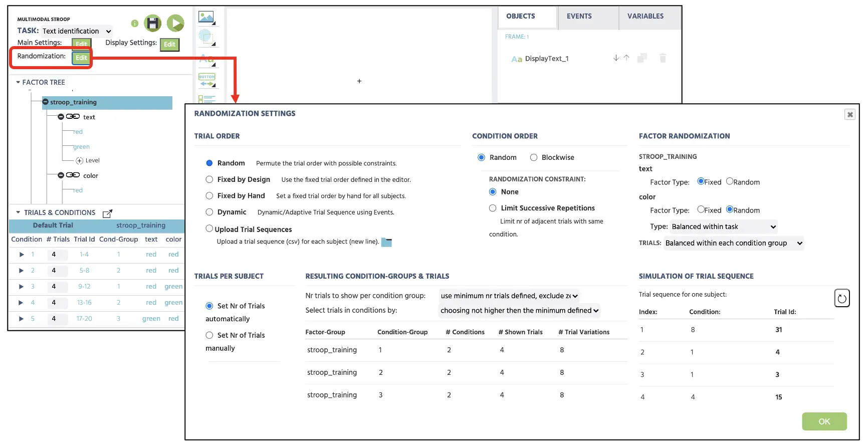The height and width of the screenshot is (448, 868).
Task: Enable Limit Successive Repetitions constraint
Action: [493, 208]
